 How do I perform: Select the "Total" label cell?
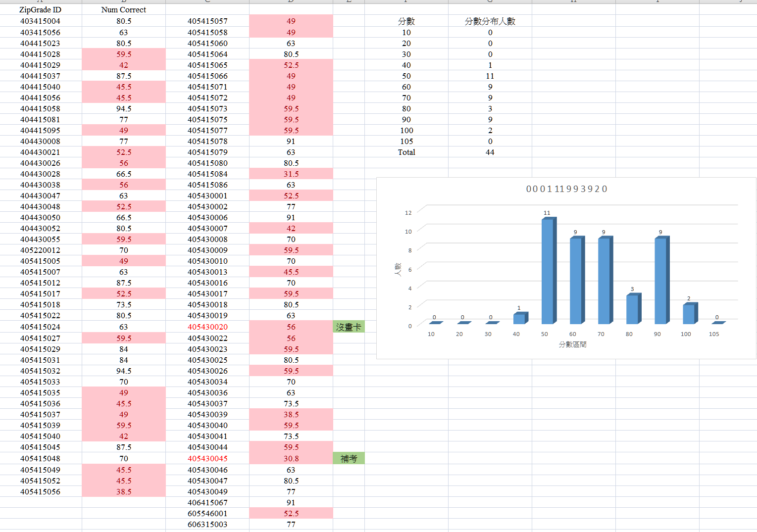406,152
